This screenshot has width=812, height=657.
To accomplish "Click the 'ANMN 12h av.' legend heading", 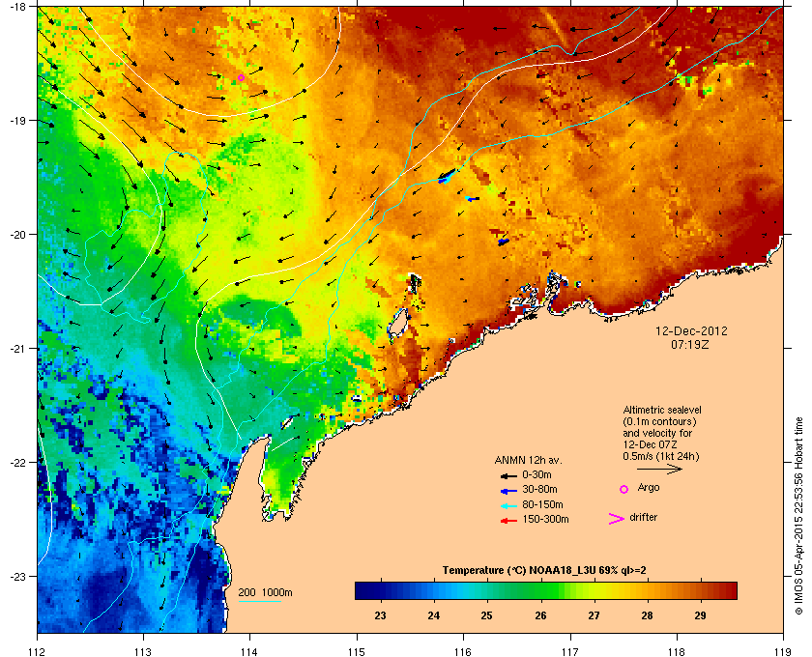I will tap(528, 460).
